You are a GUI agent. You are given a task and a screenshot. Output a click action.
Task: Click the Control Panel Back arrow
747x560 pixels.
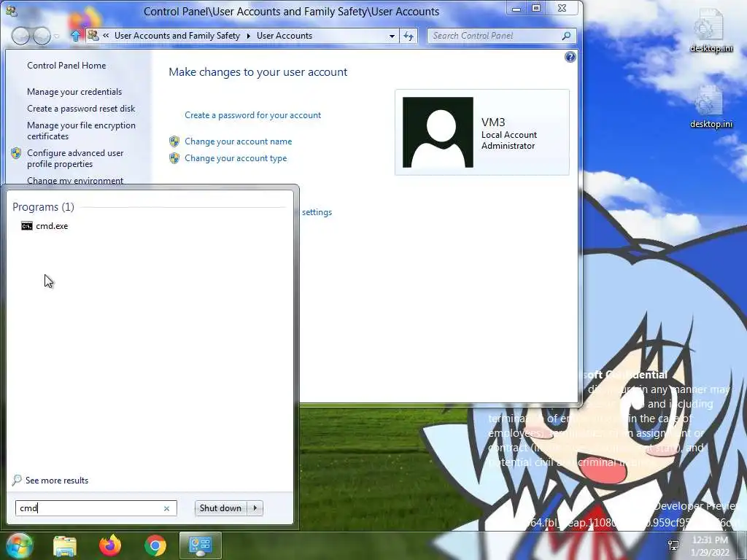[x=20, y=36]
